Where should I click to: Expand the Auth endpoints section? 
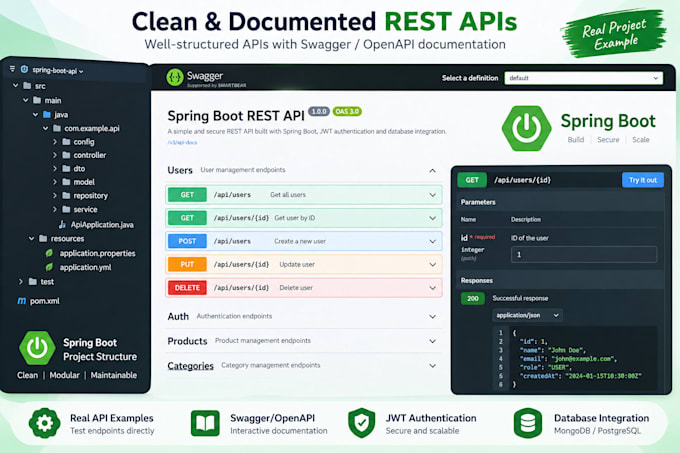coord(432,316)
